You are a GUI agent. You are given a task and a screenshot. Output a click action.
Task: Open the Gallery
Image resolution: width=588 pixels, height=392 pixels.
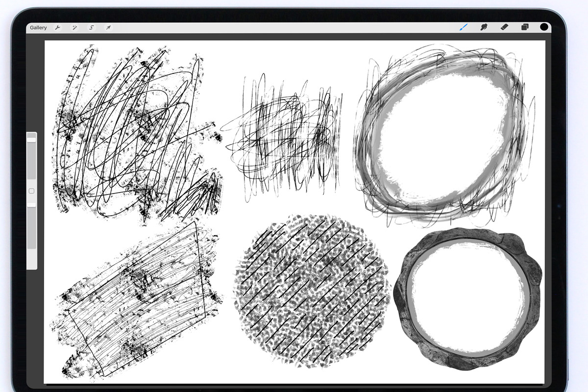38,27
